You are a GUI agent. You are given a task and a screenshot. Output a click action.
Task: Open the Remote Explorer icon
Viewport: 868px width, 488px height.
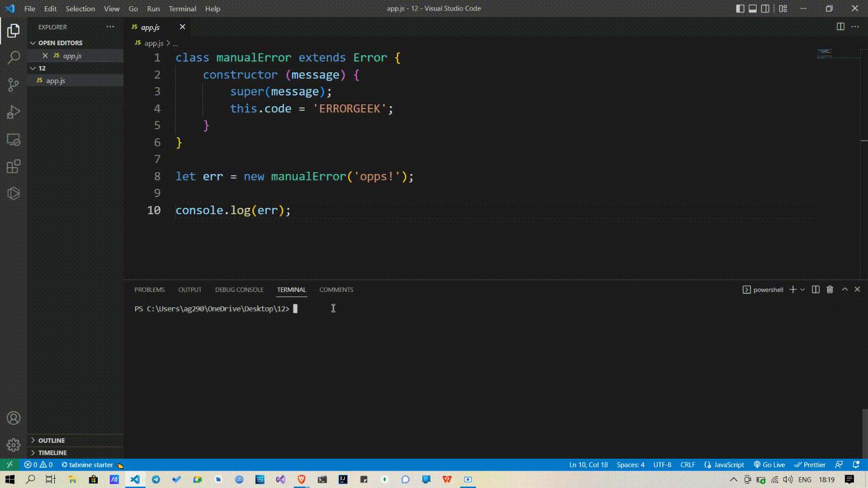pyautogui.click(x=13, y=139)
